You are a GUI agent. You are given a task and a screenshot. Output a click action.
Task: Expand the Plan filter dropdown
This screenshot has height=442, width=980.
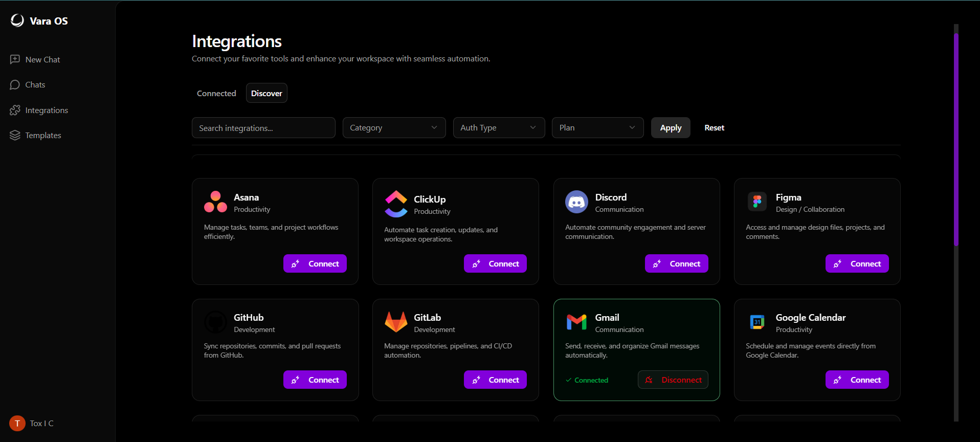[597, 128]
